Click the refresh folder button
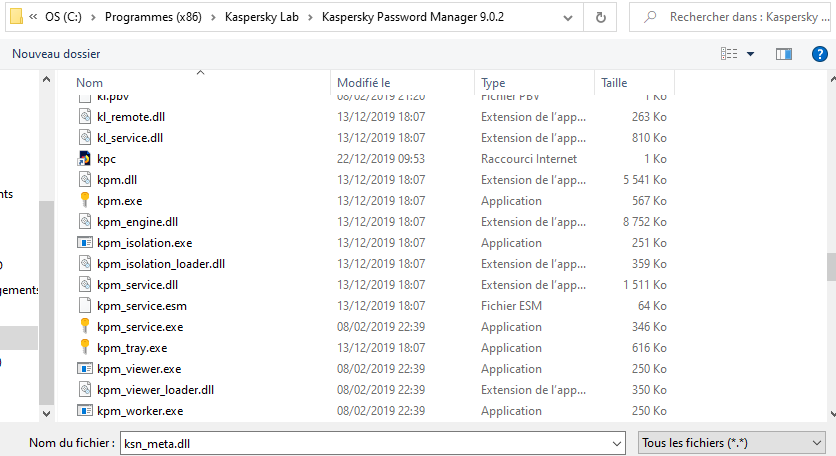The width and height of the screenshot is (836, 456). click(x=600, y=17)
